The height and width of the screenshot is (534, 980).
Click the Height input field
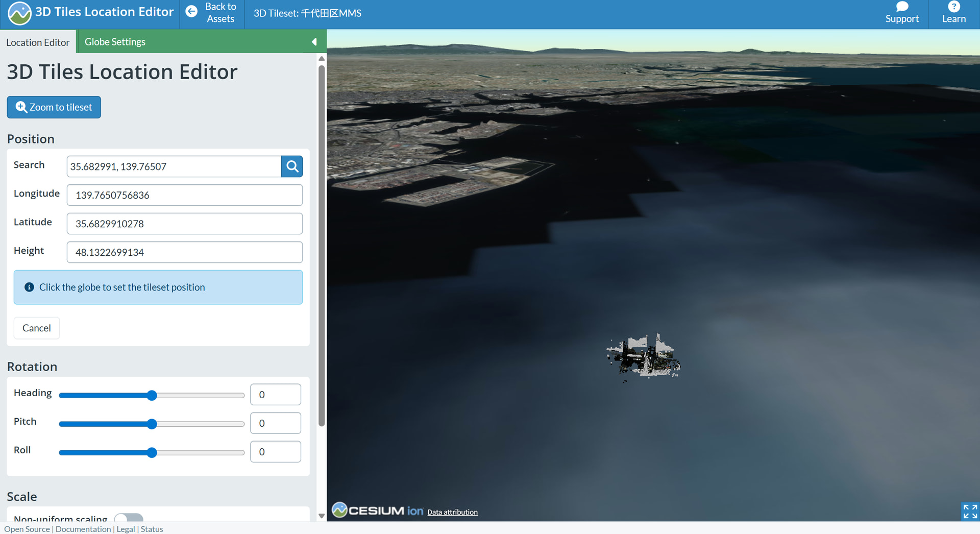click(x=185, y=252)
